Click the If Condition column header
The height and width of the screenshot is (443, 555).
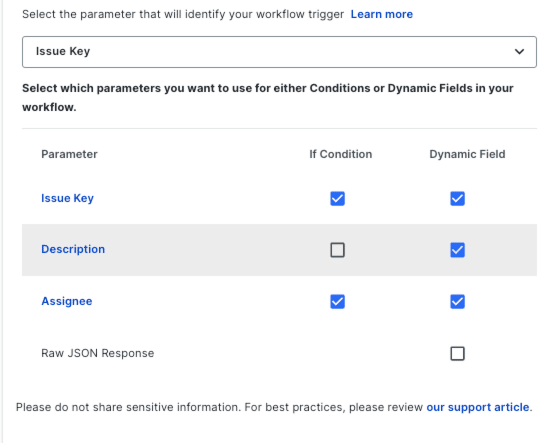point(341,154)
